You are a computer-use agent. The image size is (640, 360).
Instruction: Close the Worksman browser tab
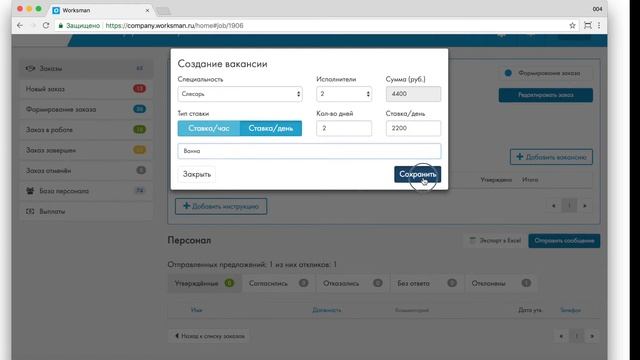pos(147,10)
